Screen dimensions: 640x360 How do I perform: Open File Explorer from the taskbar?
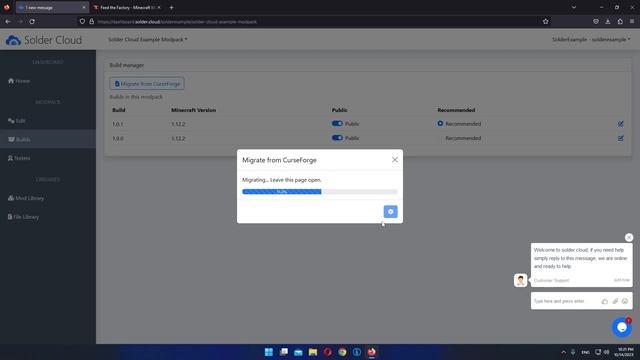coord(313,352)
